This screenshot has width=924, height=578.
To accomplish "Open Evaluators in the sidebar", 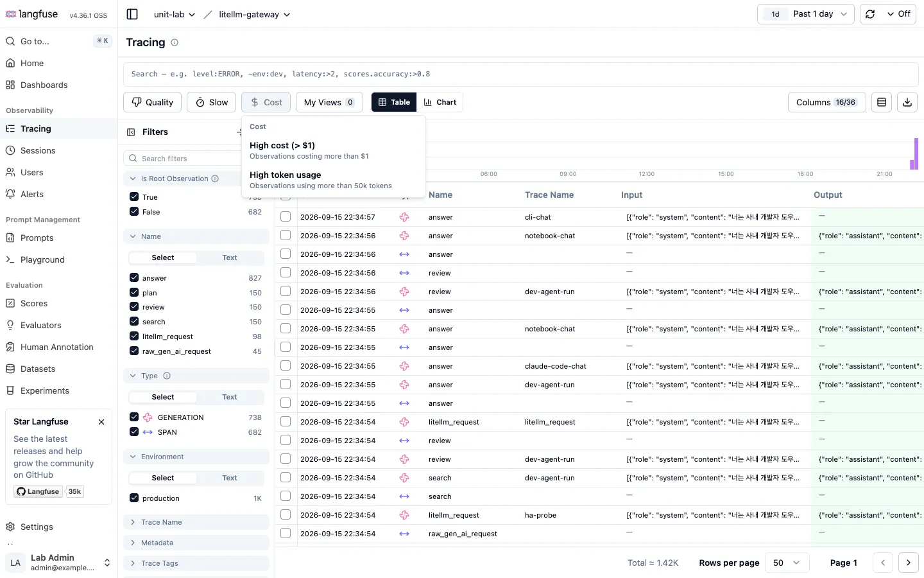I will point(59,325).
